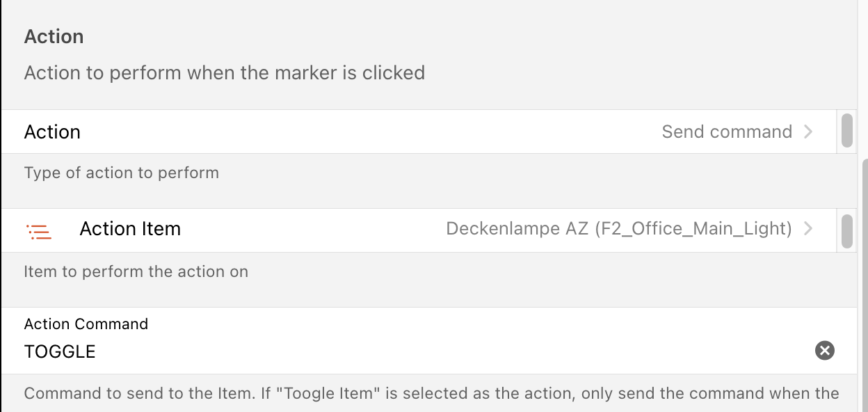The height and width of the screenshot is (412, 868).
Task: Click the "Type of action to perform" hint
Action: 122,173
